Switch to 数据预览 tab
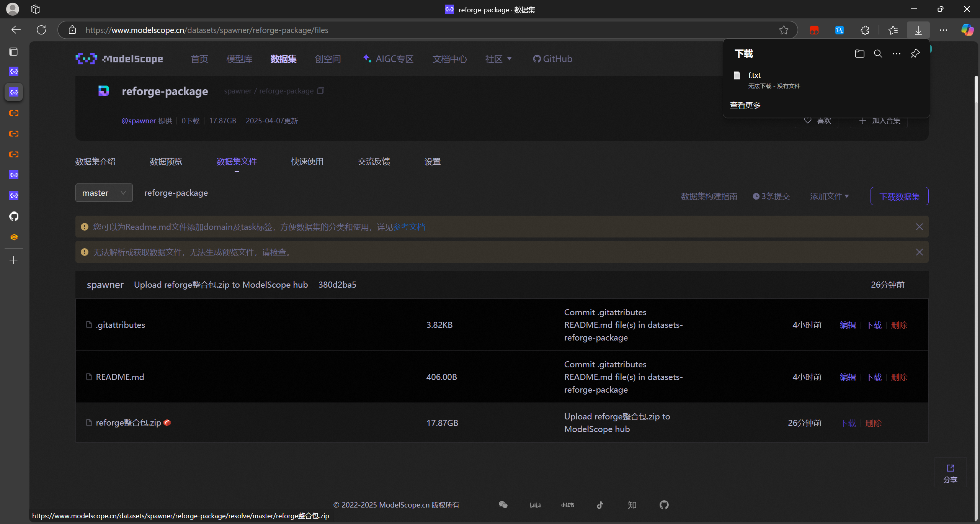The width and height of the screenshot is (980, 524). pos(166,162)
